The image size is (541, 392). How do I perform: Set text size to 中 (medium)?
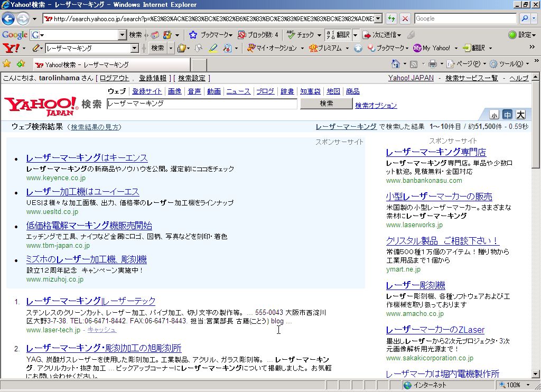click(x=507, y=115)
